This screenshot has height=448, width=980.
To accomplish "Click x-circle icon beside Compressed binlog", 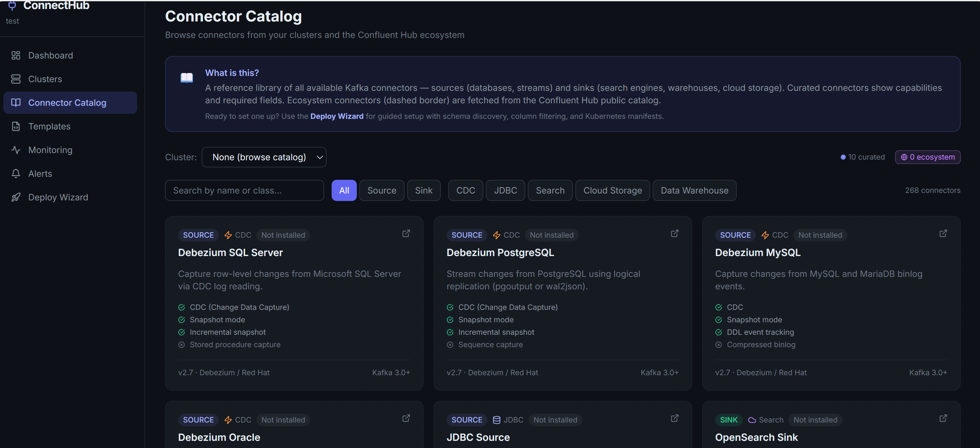I will (719, 344).
